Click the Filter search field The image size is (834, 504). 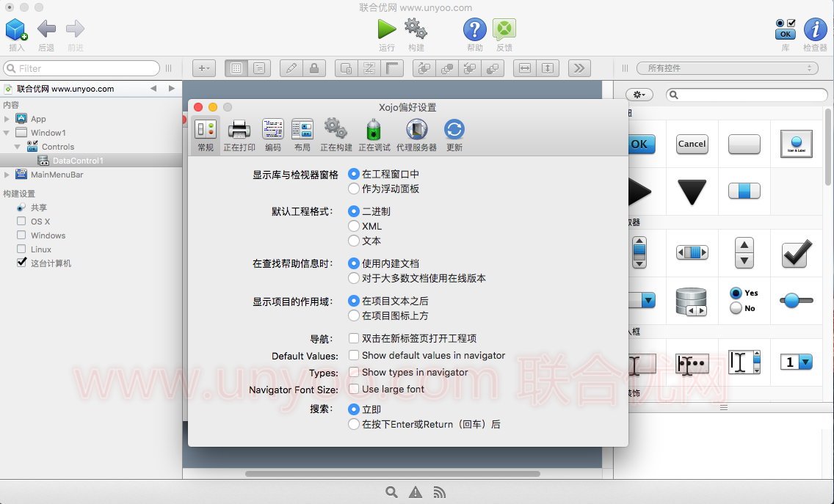point(81,68)
